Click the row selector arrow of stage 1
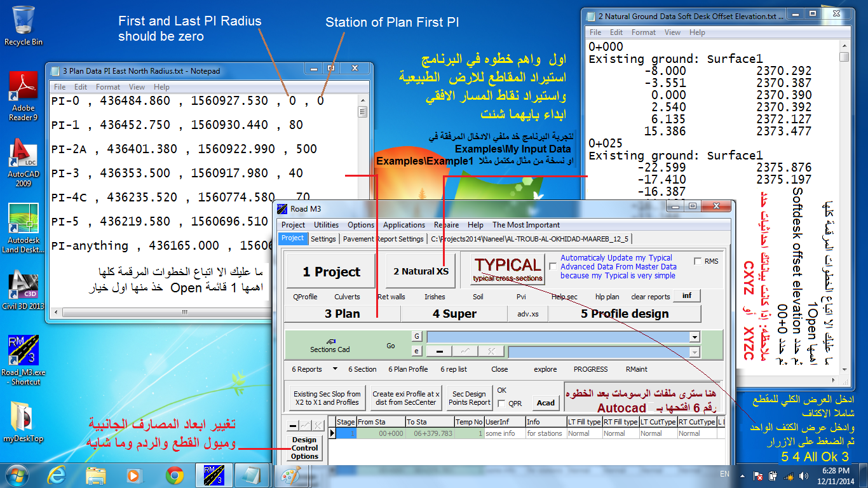 (x=332, y=433)
